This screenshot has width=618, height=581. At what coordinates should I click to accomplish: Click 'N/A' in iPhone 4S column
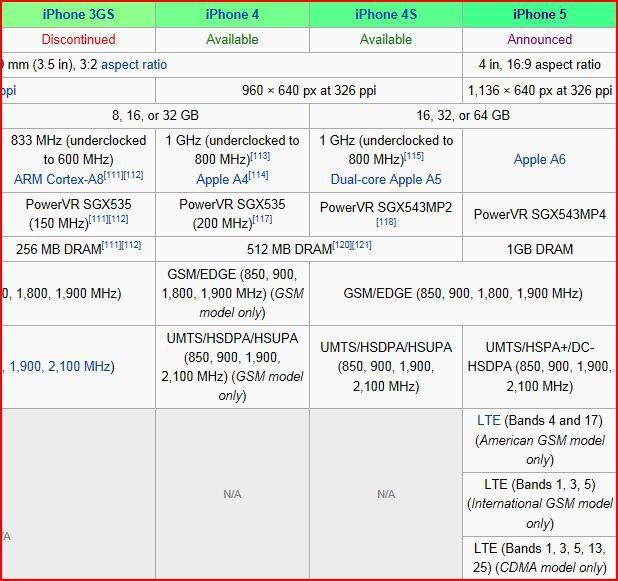(386, 494)
